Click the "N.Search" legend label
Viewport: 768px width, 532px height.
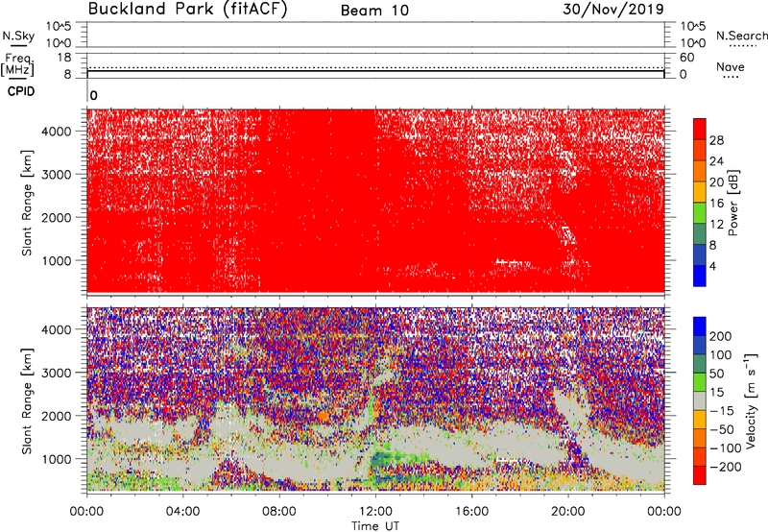[742, 36]
